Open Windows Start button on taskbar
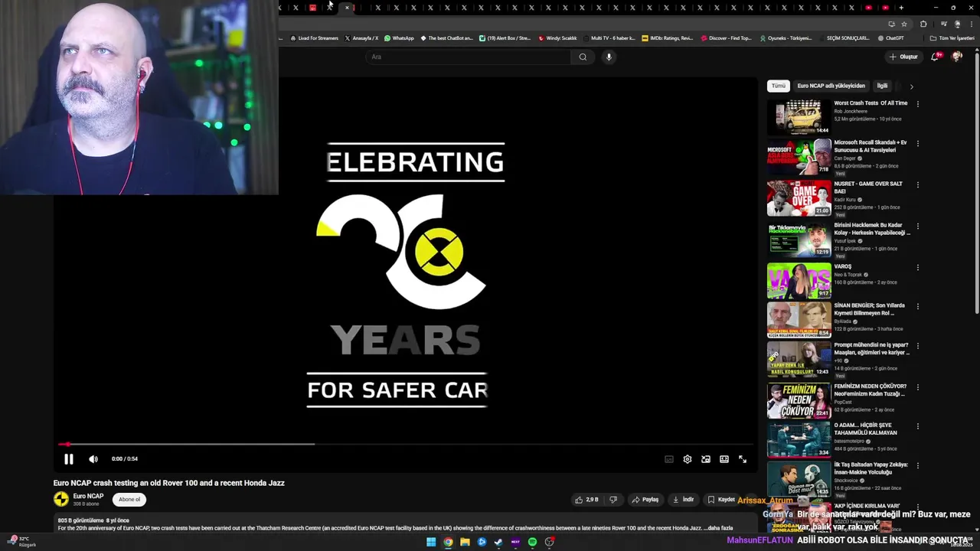This screenshot has height=551, width=980. [x=431, y=542]
